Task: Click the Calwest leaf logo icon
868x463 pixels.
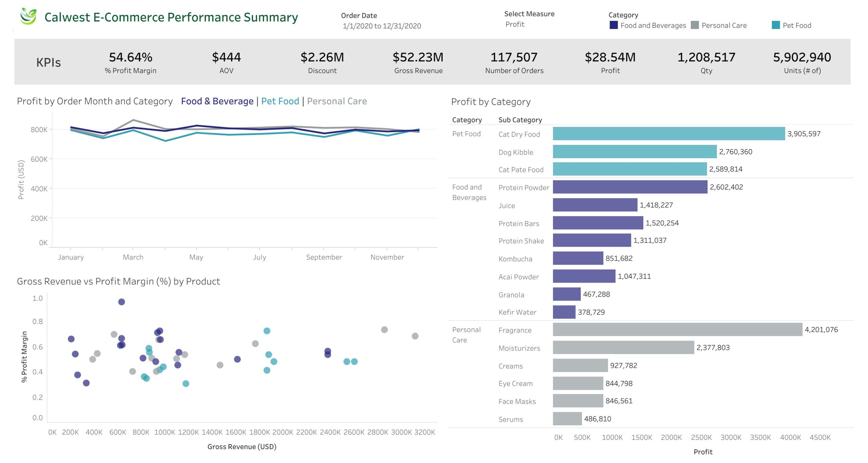Action: coord(28,16)
